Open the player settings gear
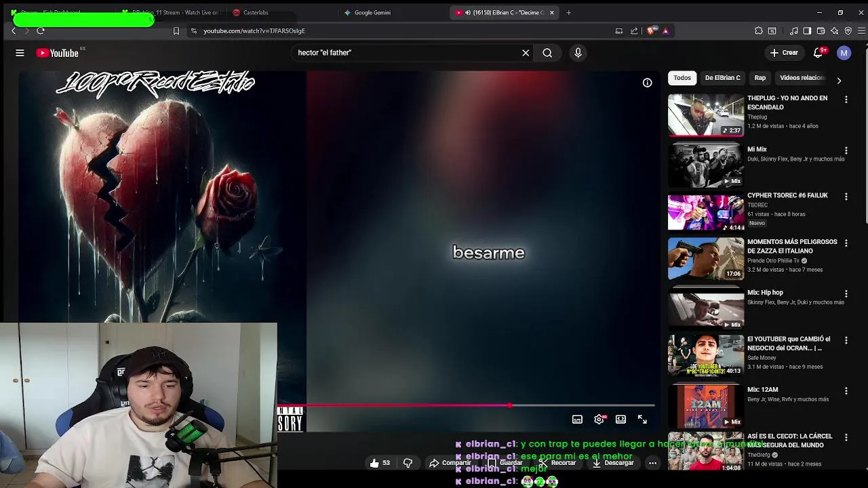The width and height of the screenshot is (868, 488). (x=599, y=420)
